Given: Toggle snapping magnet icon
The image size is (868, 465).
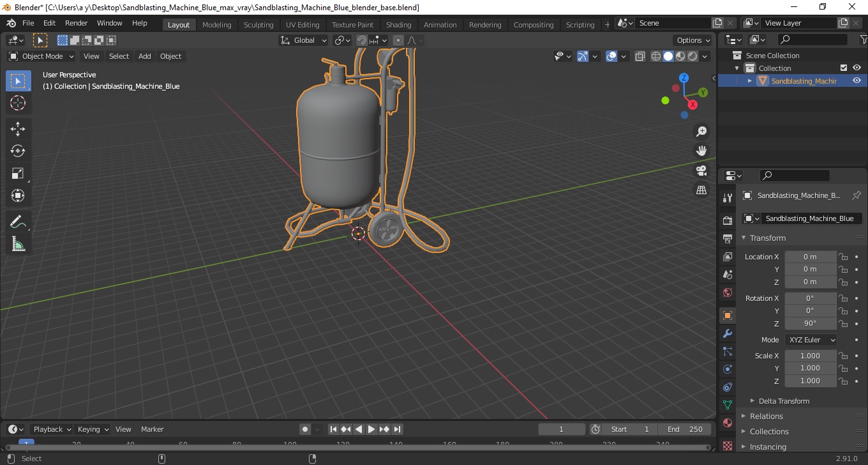Looking at the screenshot, I should pos(362,40).
